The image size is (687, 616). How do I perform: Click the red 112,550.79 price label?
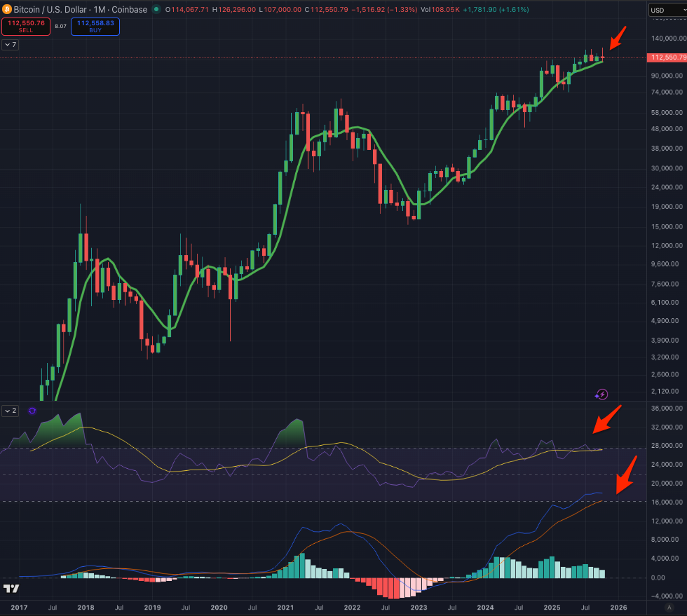tap(667, 57)
